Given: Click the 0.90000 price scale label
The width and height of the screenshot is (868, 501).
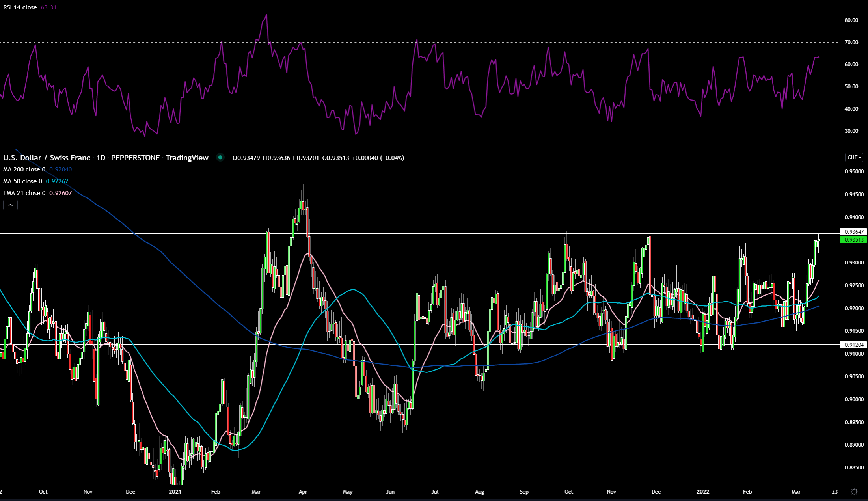Looking at the screenshot, I should point(854,399).
